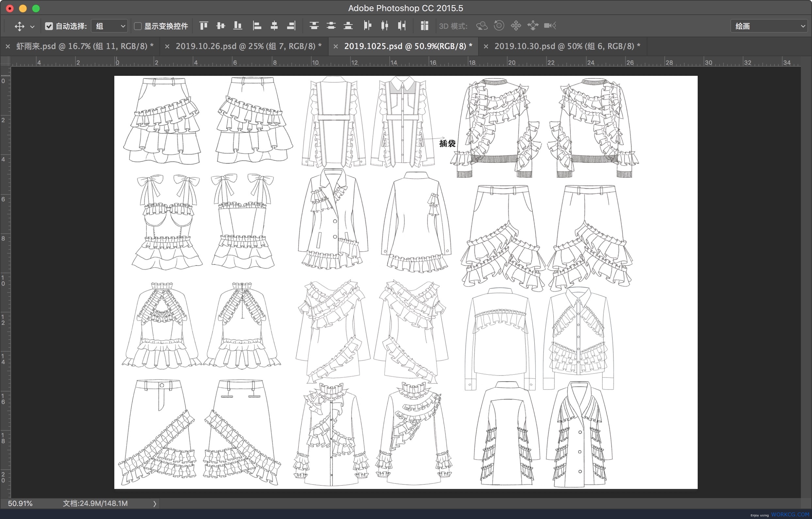Click Align top edges icon
This screenshot has height=519, width=812.
point(204,25)
